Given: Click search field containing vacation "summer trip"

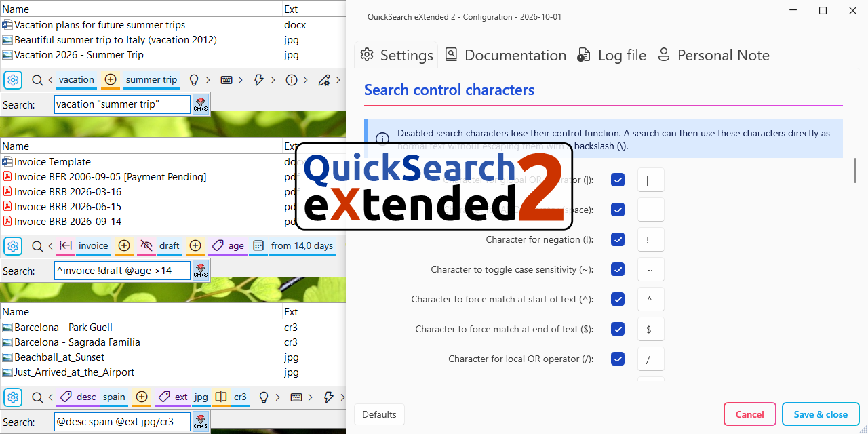Looking at the screenshot, I should point(122,104).
